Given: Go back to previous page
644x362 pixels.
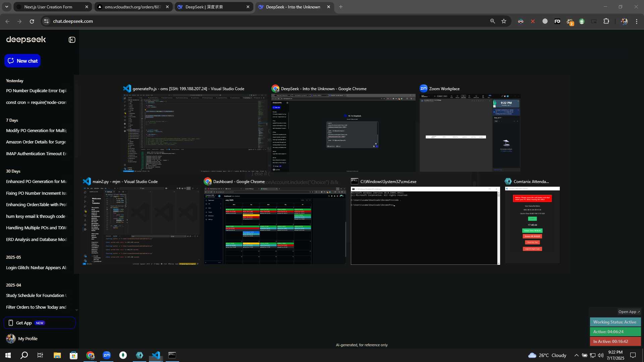Looking at the screenshot, I should [7, 21].
